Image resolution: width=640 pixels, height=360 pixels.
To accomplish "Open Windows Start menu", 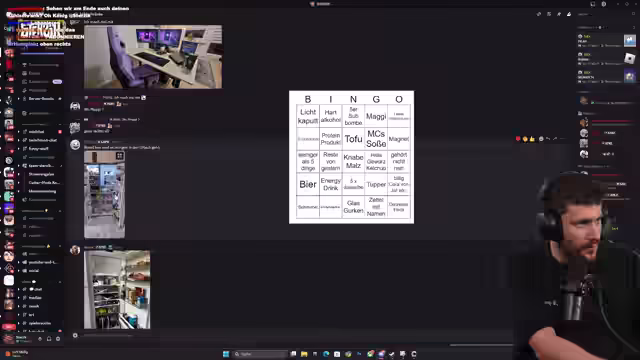I will (226, 354).
